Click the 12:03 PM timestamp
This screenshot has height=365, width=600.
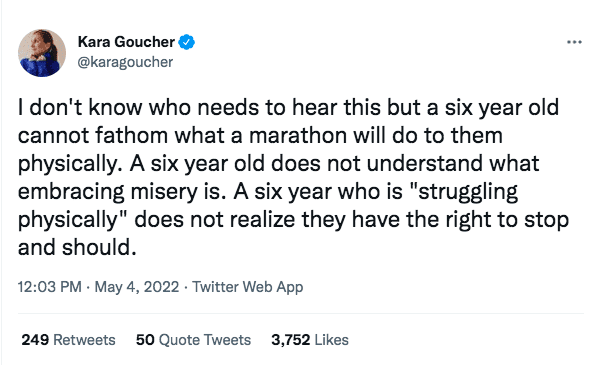coord(50,287)
